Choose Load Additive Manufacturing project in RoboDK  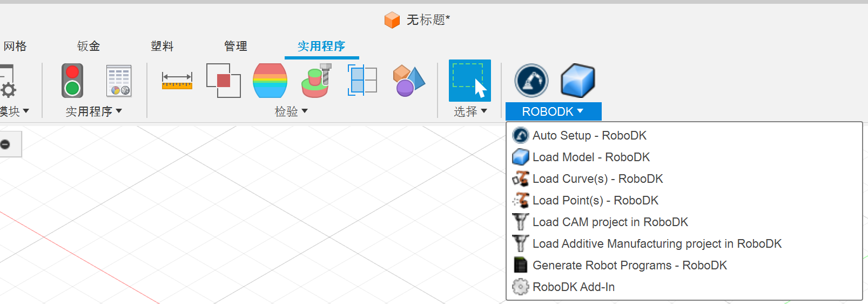pyautogui.click(x=684, y=243)
